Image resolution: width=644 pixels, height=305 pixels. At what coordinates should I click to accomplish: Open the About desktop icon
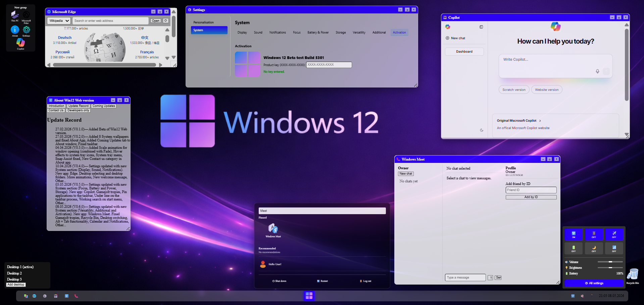pyautogui.click(x=15, y=31)
